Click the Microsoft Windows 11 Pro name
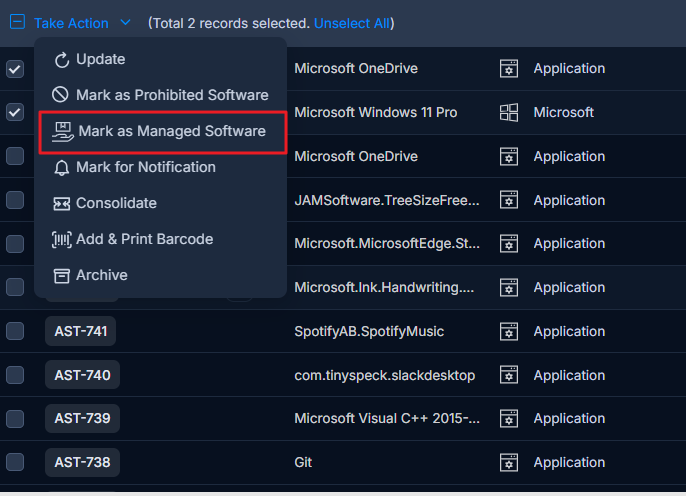 click(x=376, y=112)
